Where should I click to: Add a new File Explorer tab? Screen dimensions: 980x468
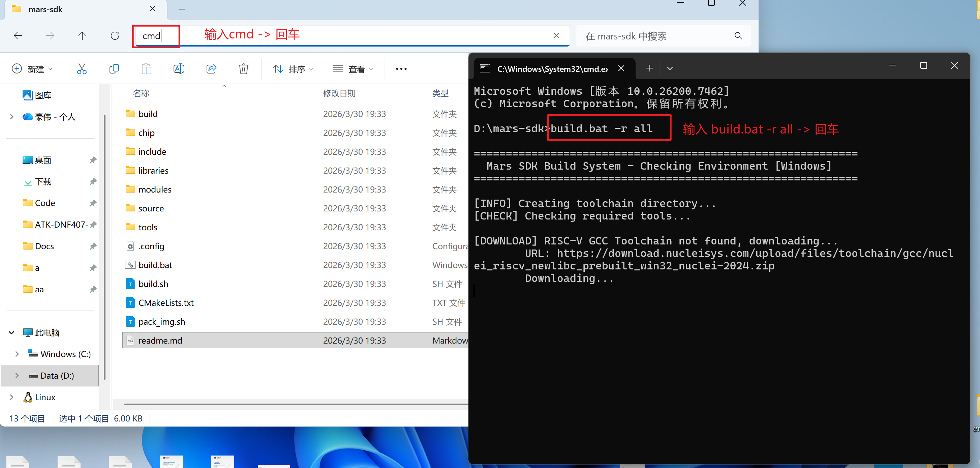click(182, 9)
